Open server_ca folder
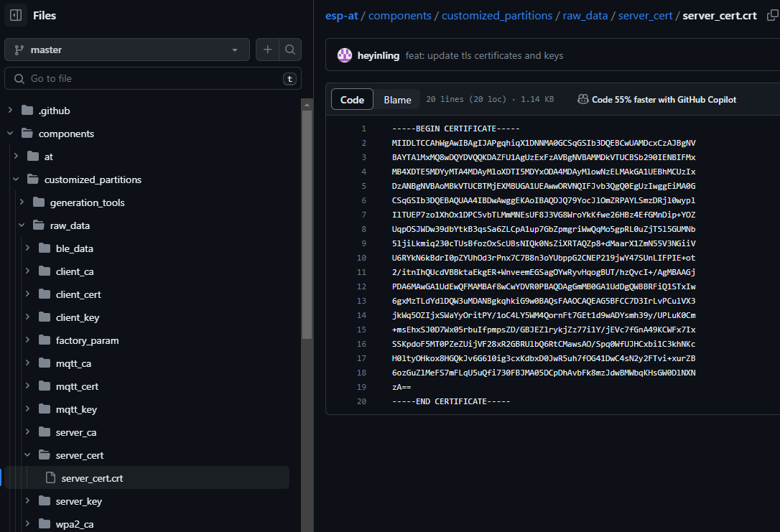This screenshot has width=780, height=532. pos(76,432)
